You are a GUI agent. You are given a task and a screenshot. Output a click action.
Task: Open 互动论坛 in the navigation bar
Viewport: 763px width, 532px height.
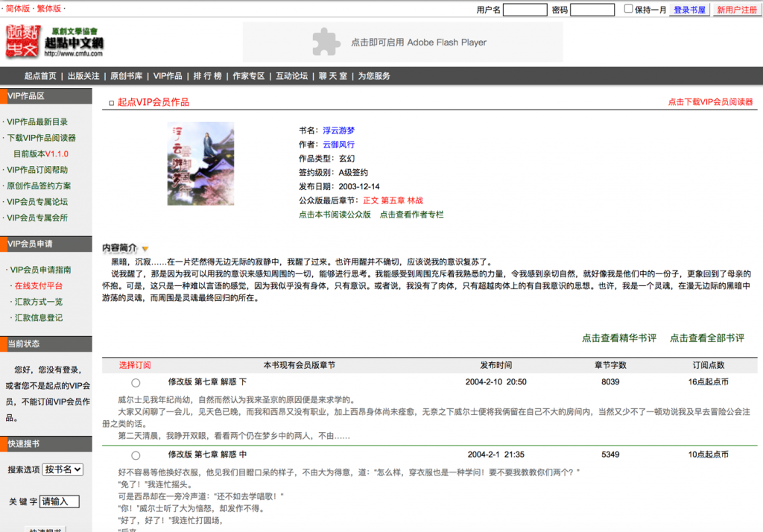click(292, 76)
